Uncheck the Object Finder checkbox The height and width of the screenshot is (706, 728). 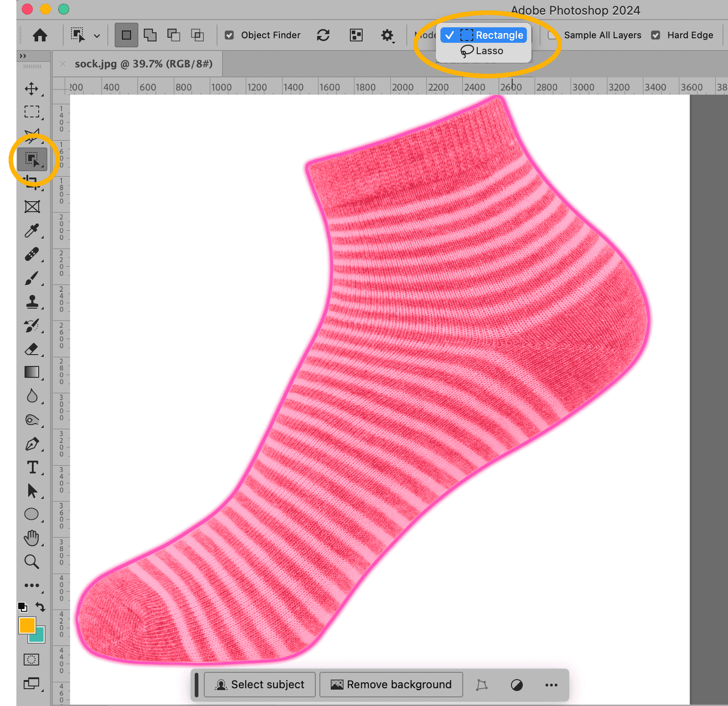[x=229, y=35]
